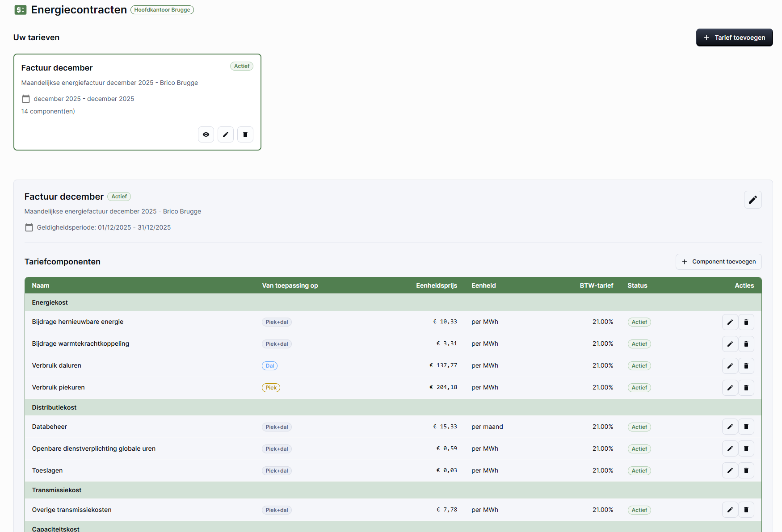This screenshot has height=532, width=782.
Task: Click the Eenheidsprijs column header
Action: click(x=437, y=285)
